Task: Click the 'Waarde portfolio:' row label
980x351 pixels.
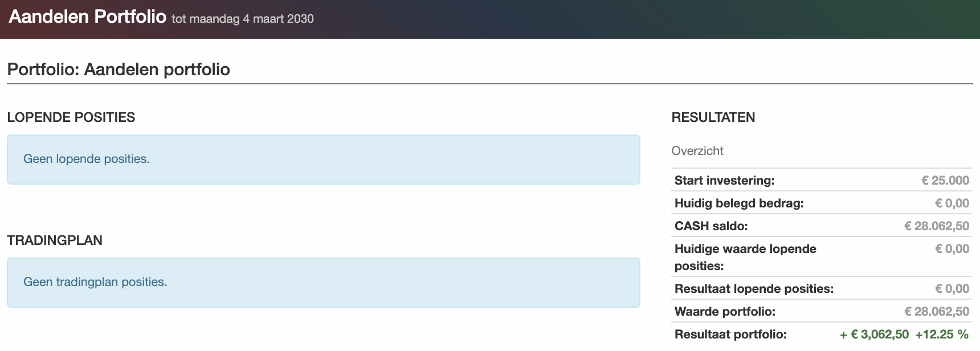Action: 725,312
